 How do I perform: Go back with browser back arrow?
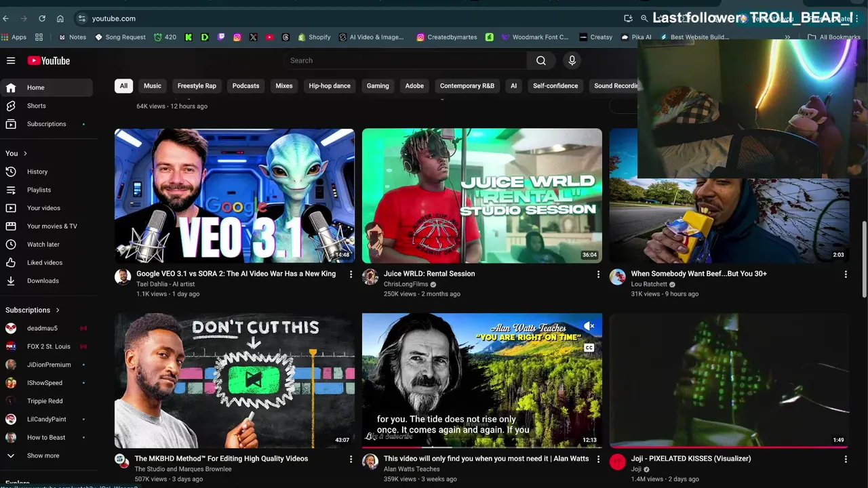click(x=7, y=18)
